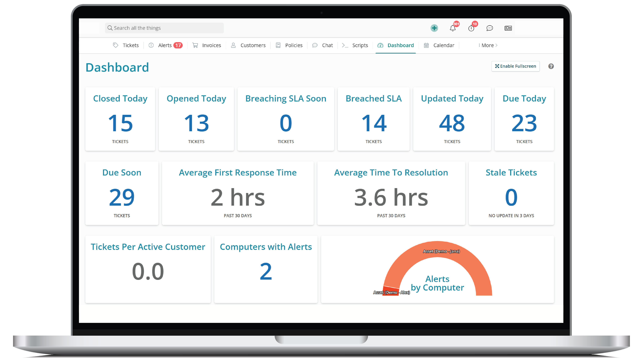Open the chat bubble icon in header

click(x=489, y=28)
